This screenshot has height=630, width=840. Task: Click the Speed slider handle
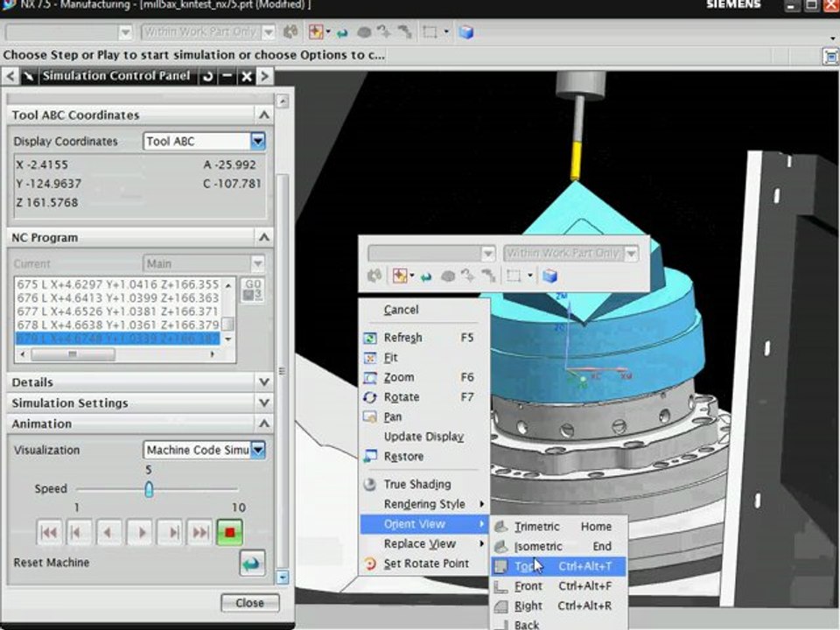point(149,489)
